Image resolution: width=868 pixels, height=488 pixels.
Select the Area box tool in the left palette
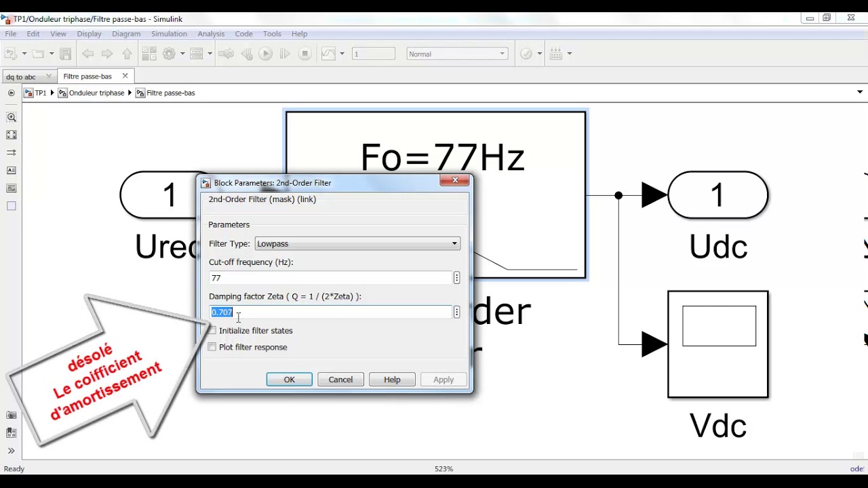(12, 206)
